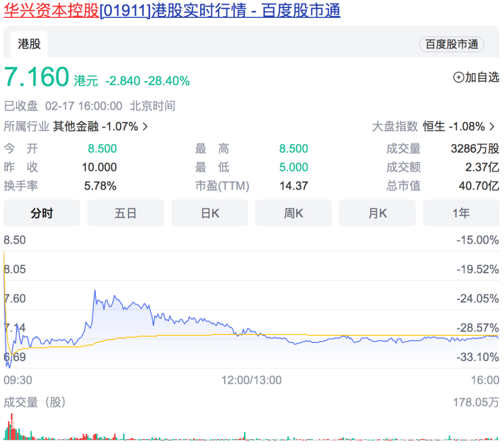This screenshot has height=448, width=504.
Task: Click the 09:30 time axis label
Action: click(18, 380)
